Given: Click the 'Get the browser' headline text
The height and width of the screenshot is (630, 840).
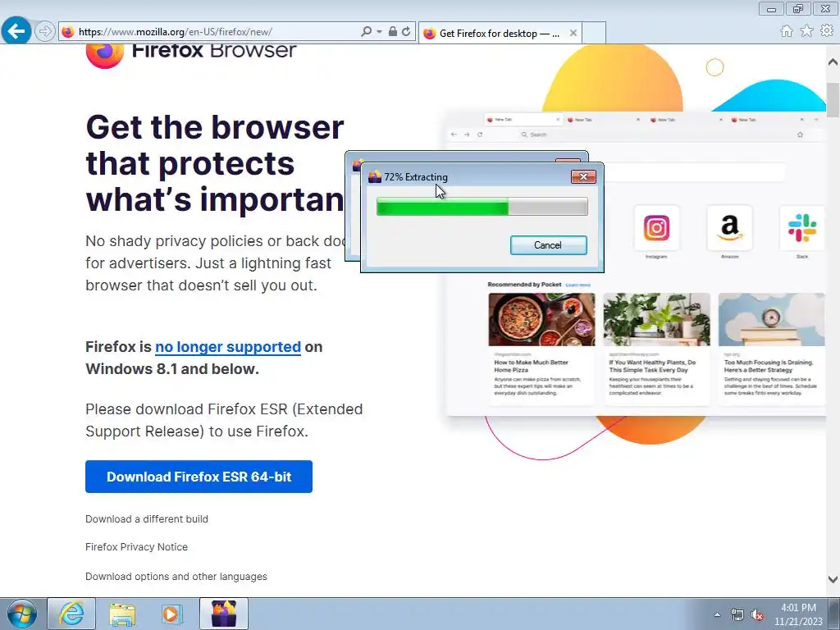Looking at the screenshot, I should pos(215,127).
